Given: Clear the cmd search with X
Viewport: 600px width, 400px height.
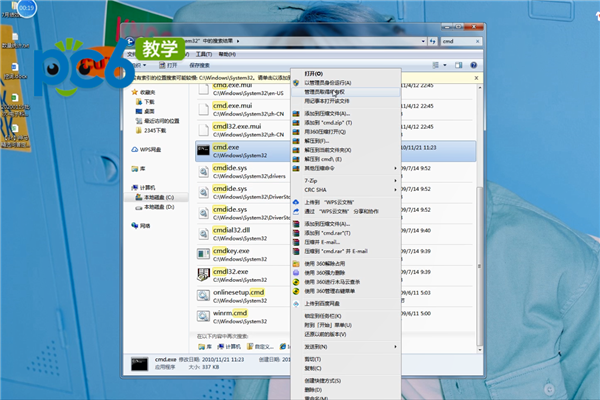Looking at the screenshot, I should (x=477, y=41).
